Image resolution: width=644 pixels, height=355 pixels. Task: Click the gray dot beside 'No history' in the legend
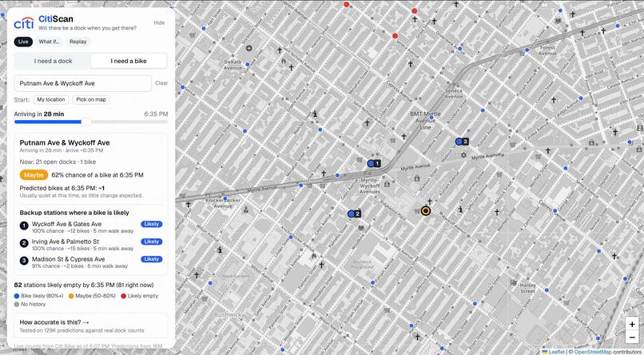point(17,305)
